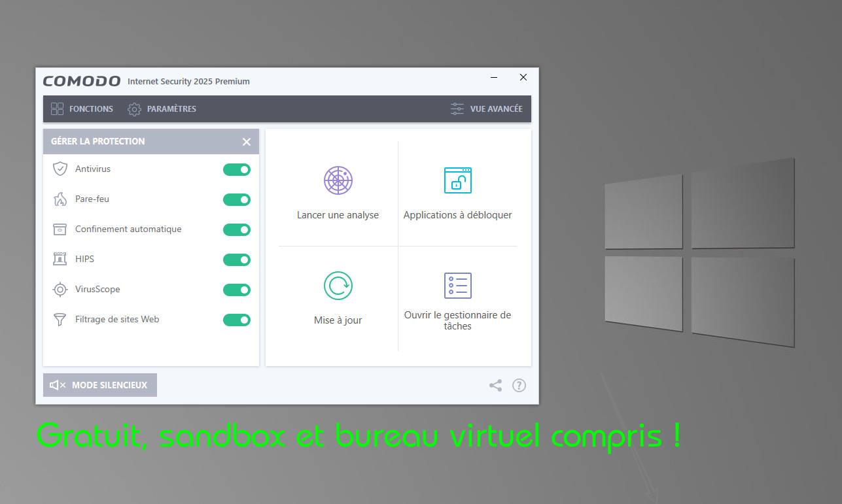Click the HIPS castle icon
The height and width of the screenshot is (504, 842).
(60, 259)
